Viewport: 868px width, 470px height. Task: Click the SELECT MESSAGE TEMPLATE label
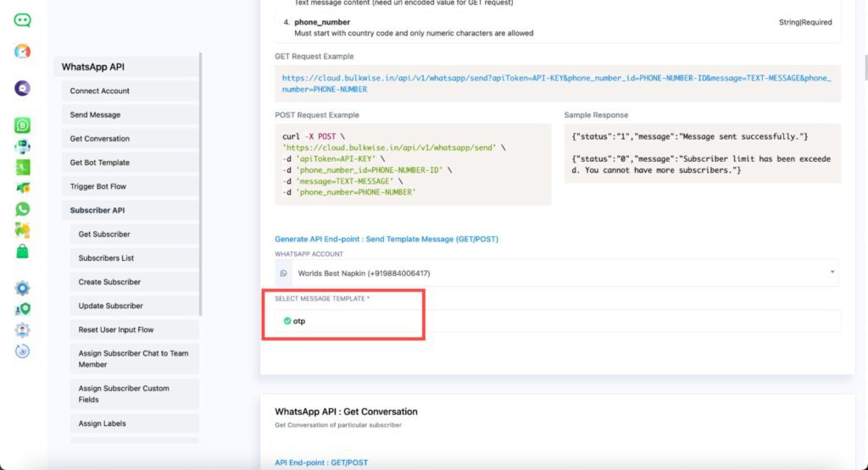tap(322, 299)
